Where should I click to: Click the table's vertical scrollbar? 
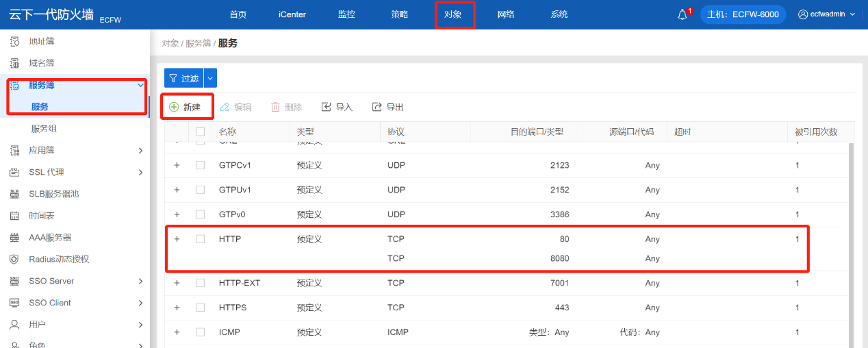tap(851, 240)
